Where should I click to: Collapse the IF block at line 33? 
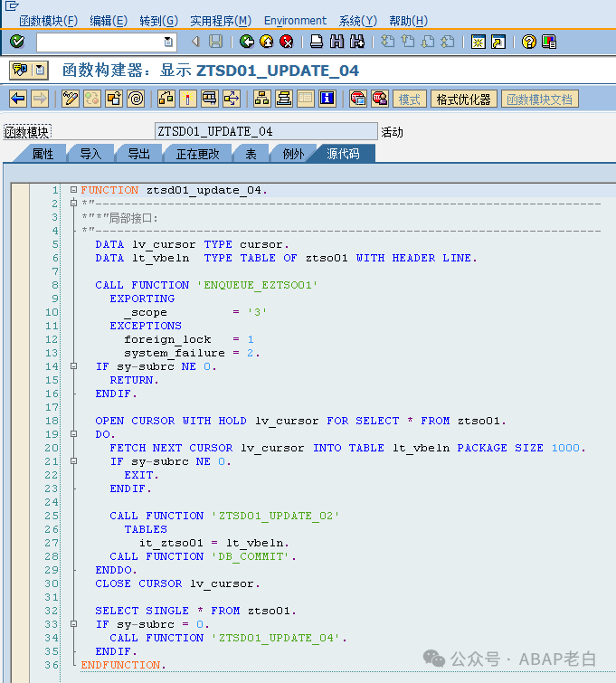[73, 624]
